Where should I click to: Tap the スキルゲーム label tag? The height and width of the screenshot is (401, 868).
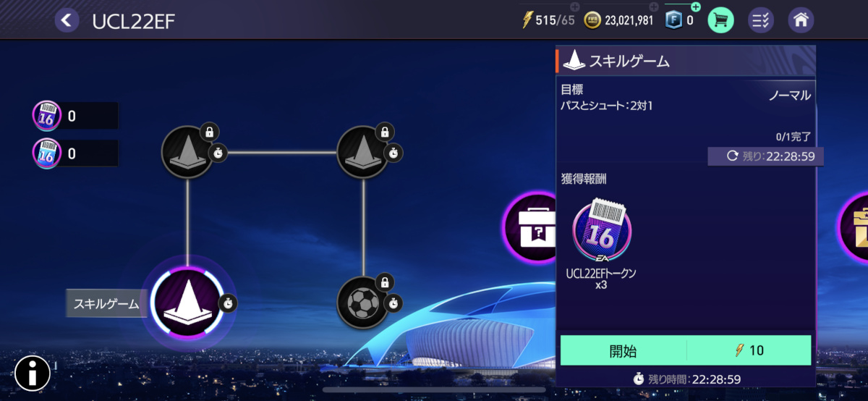coord(106,303)
